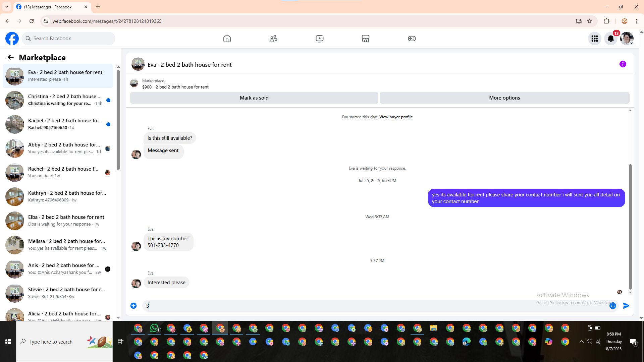This screenshot has width=644, height=362.
Task: Click the address bar URL
Action: tap(107, 21)
